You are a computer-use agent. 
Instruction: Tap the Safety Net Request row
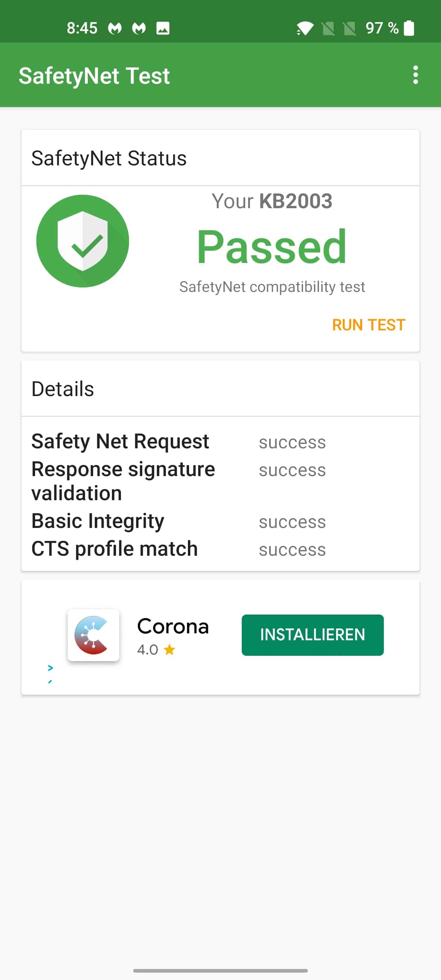pos(220,442)
